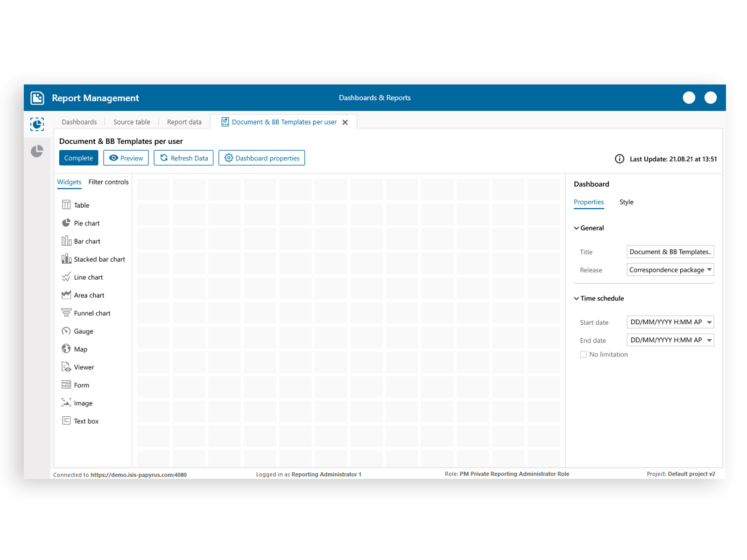Switch to the Dashboards tab
This screenshot has height=560, width=747.
point(79,122)
